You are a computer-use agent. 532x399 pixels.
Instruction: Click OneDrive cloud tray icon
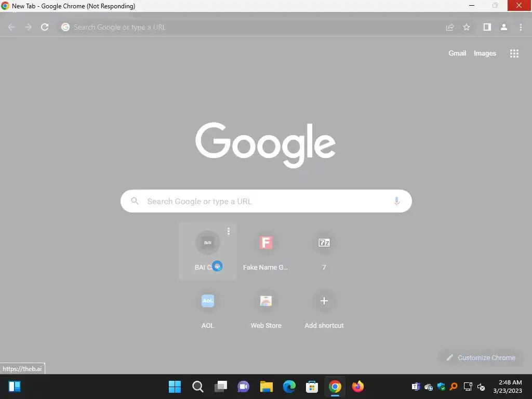(x=429, y=387)
